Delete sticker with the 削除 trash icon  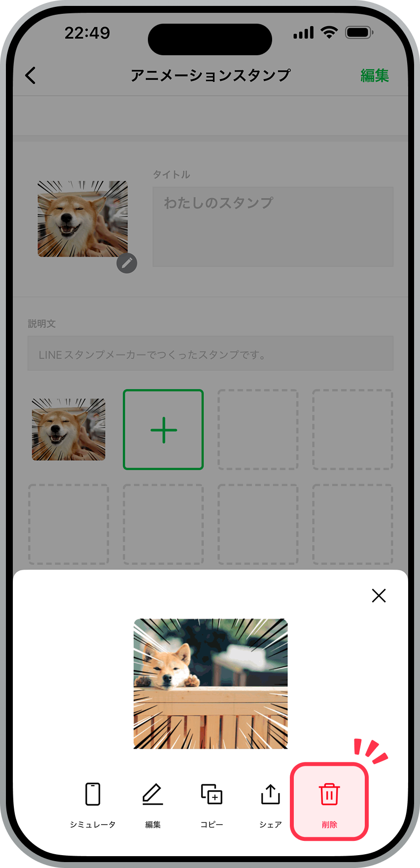pyautogui.click(x=329, y=794)
